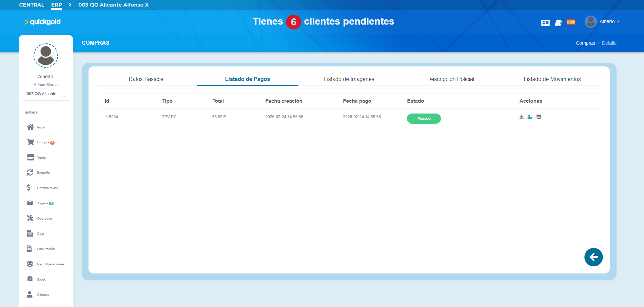The height and width of the screenshot is (307, 644).
Task: Expand the 003 QG Alicante store selector
Action: tap(46, 94)
